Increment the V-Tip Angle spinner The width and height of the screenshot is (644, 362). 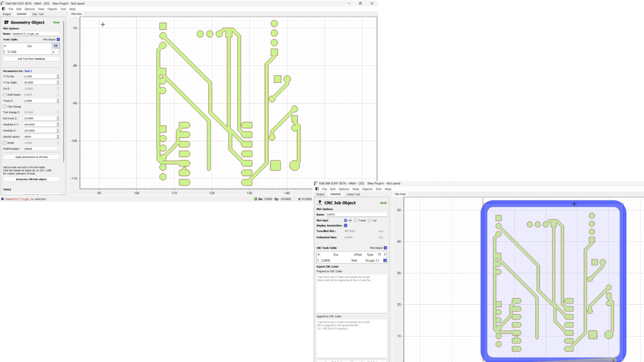point(58,81)
